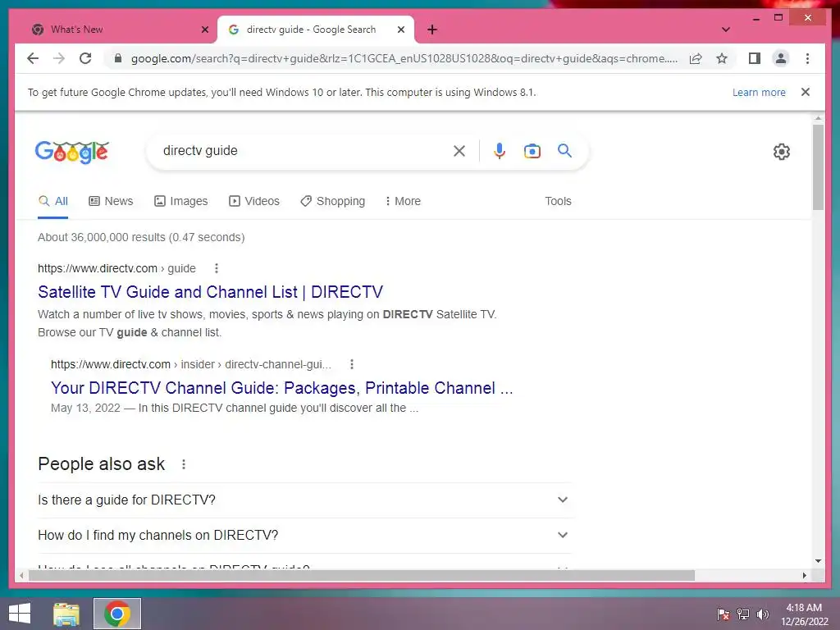
Task: Click the Chrome taskbar icon
Action: click(x=117, y=614)
